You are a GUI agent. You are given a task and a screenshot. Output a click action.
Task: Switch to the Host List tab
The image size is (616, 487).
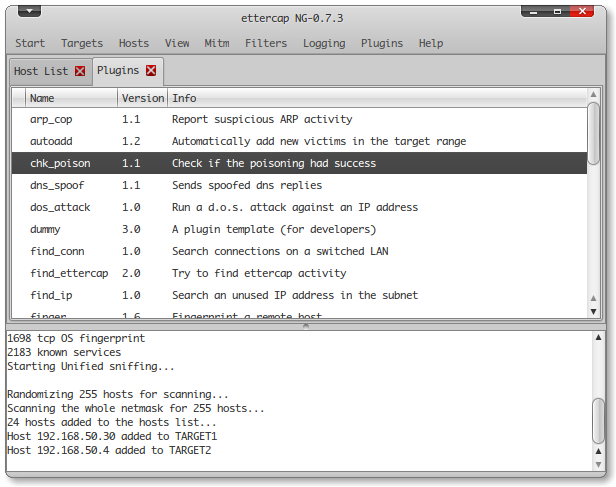tap(41, 71)
